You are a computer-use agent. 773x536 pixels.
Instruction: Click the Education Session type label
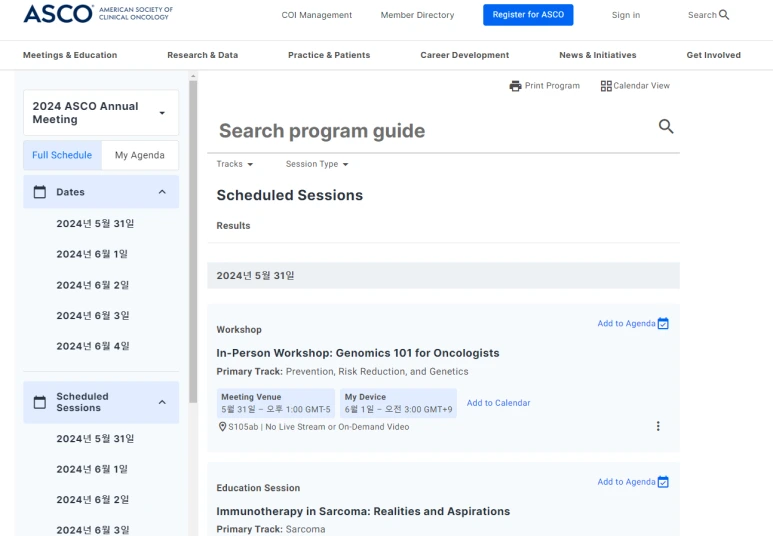click(x=258, y=488)
